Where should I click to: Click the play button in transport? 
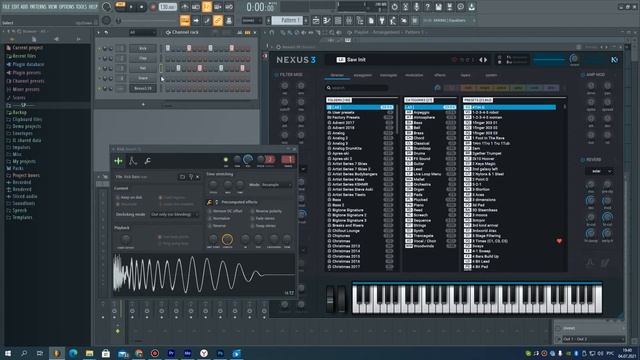point(131,7)
